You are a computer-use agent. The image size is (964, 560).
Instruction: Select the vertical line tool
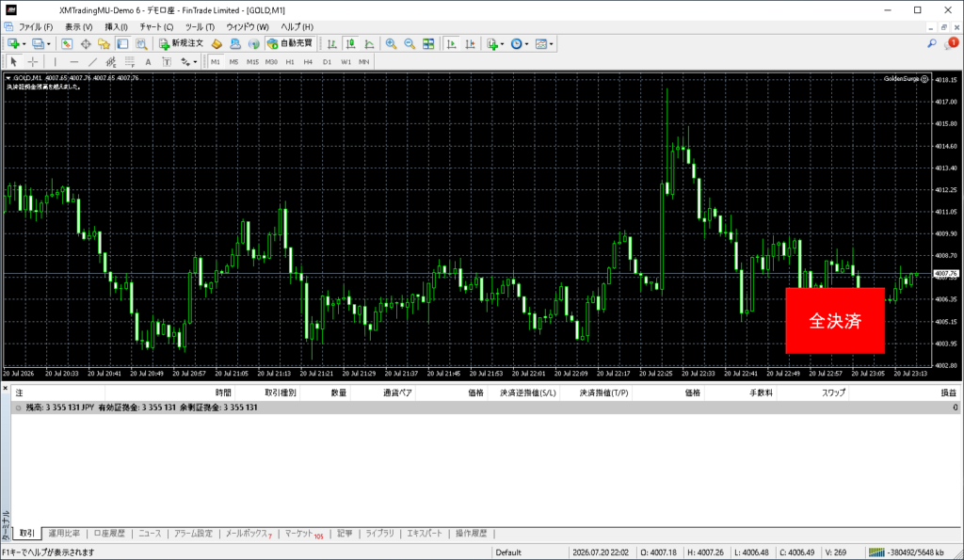(x=56, y=61)
